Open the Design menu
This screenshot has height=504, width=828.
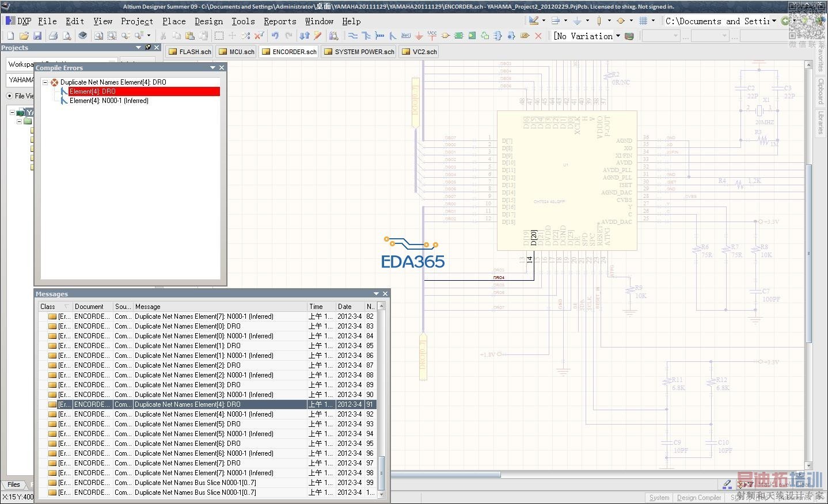pyautogui.click(x=208, y=21)
